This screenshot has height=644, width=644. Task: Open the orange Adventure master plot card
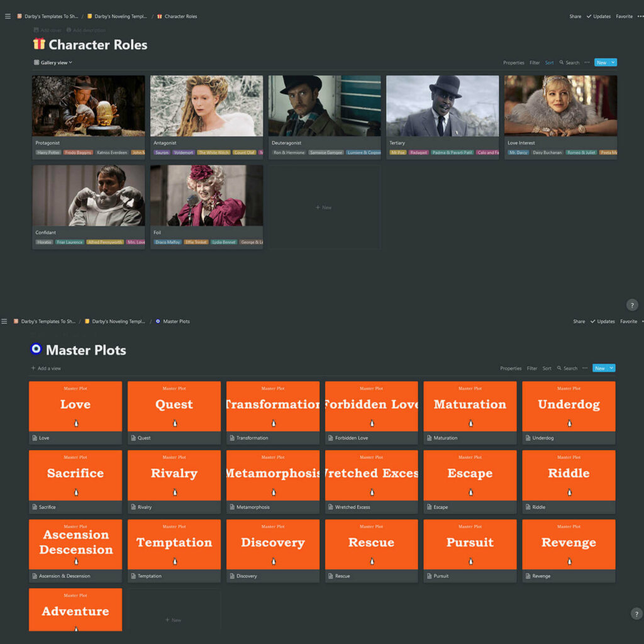pyautogui.click(x=75, y=609)
